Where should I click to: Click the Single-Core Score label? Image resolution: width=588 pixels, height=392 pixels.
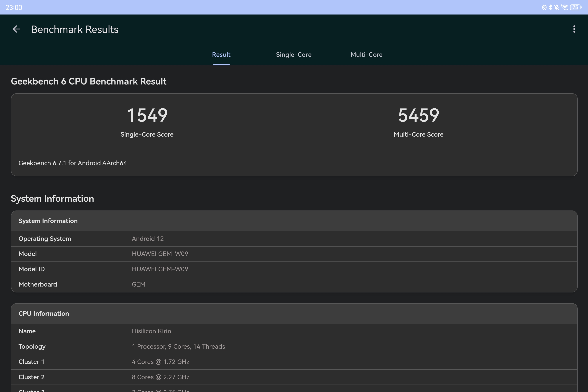coord(147,134)
